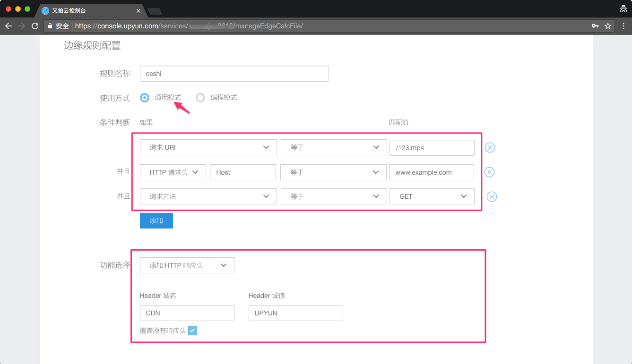Uncheck the 覆盖原有响应头 checkbox
Screen dimensions: 632x364
tap(192, 330)
